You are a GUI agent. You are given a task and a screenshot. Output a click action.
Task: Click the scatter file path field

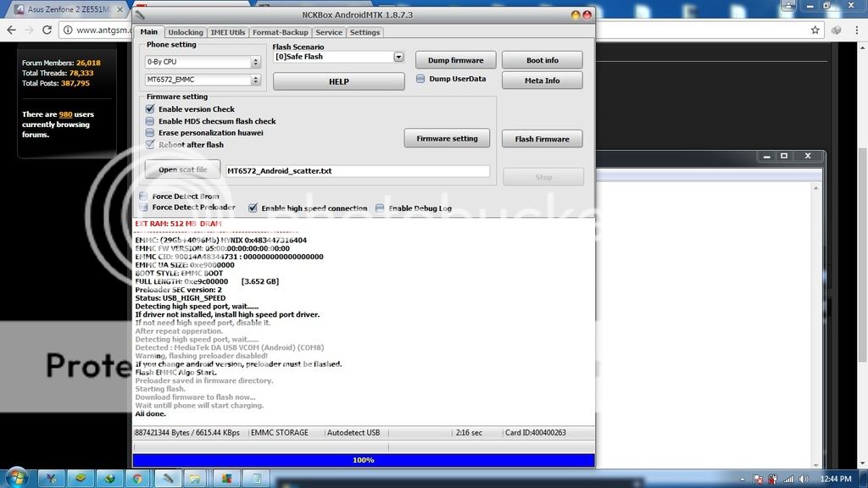click(357, 171)
